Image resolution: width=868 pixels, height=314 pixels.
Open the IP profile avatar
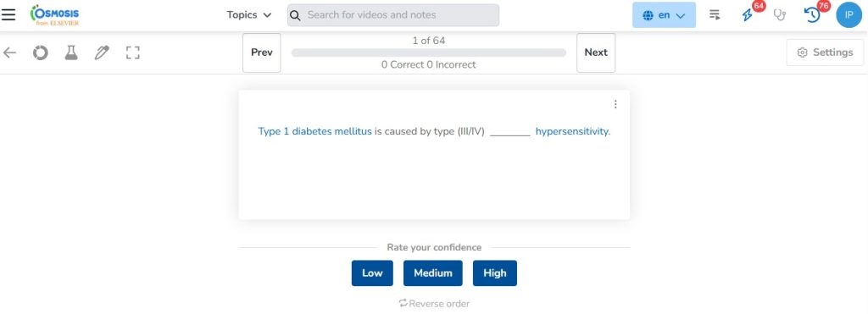click(849, 15)
